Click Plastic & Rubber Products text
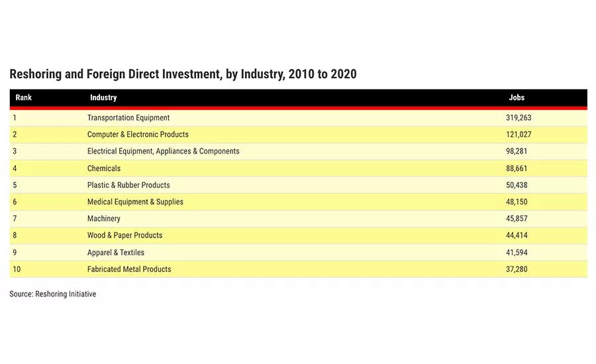The width and height of the screenshot is (596, 364). (x=128, y=185)
